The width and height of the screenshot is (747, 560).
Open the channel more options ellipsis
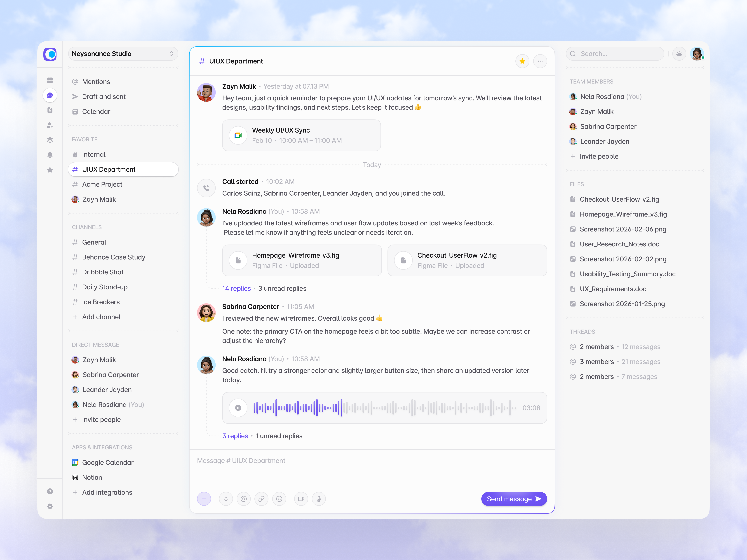(540, 61)
